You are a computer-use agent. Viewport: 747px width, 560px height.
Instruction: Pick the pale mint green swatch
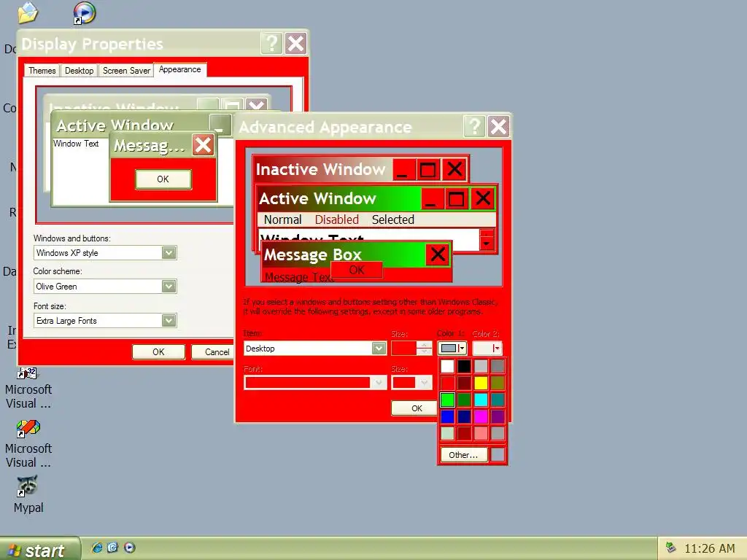[447, 433]
